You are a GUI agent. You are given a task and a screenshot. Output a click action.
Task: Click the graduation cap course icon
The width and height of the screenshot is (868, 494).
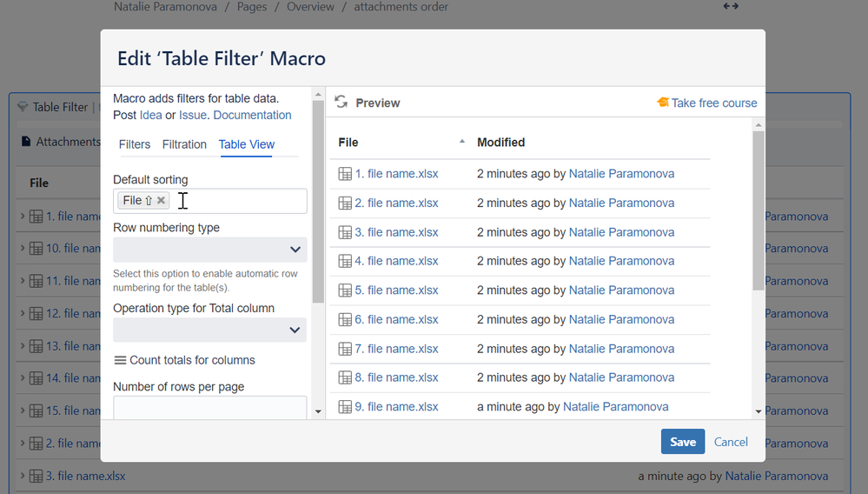click(663, 102)
